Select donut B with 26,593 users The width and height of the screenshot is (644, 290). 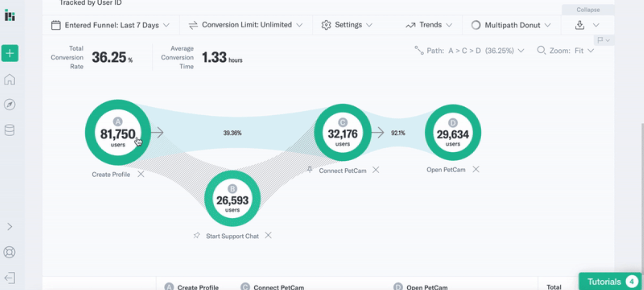coord(232,199)
